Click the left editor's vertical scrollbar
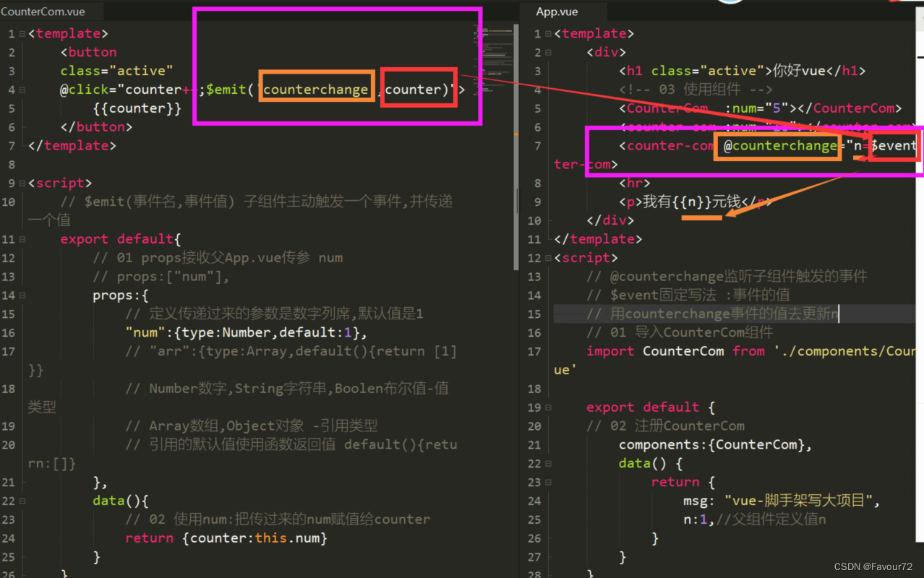Viewport: 924px width, 578px height. pos(516,144)
